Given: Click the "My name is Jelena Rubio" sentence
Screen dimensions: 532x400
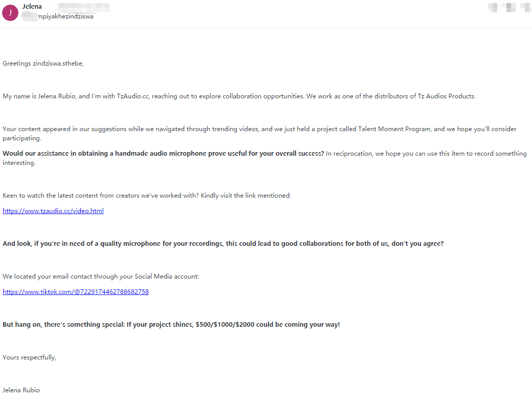Looking at the screenshot, I should pos(77,96).
